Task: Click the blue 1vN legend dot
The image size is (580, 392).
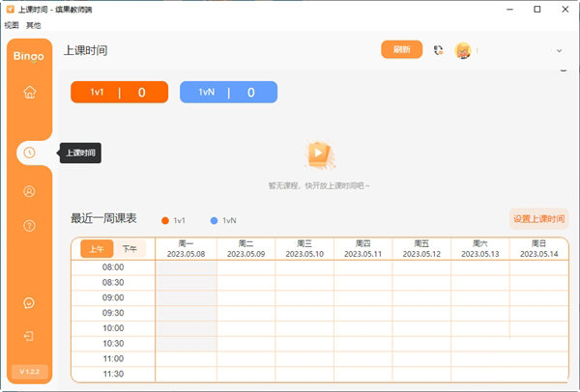Action: tap(214, 220)
